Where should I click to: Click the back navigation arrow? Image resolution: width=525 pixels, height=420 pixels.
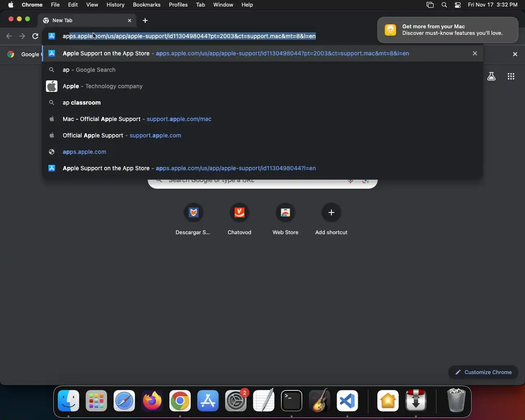click(x=9, y=36)
